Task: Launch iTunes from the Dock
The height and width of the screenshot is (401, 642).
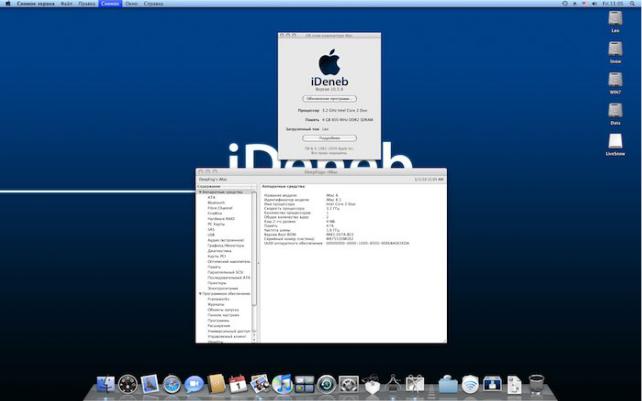Action: (x=282, y=384)
